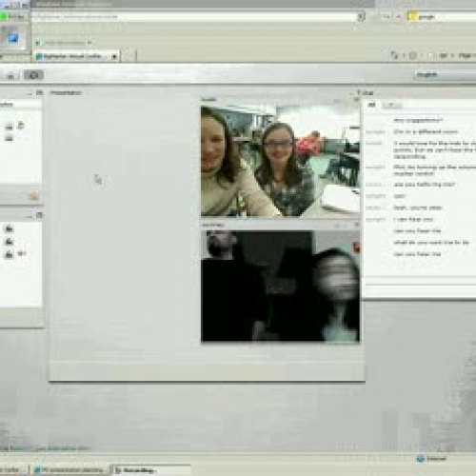Click the print icon in browser command bar

(x=443, y=55)
